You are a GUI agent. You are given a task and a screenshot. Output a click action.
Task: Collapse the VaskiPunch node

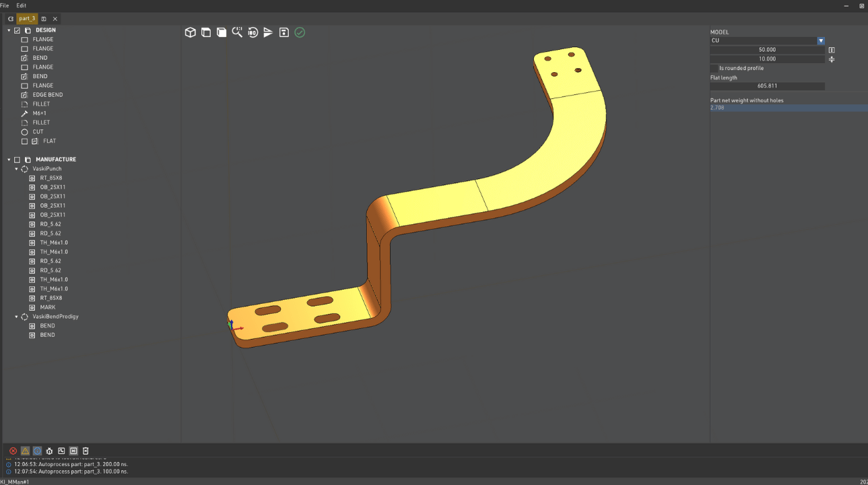tap(16, 169)
